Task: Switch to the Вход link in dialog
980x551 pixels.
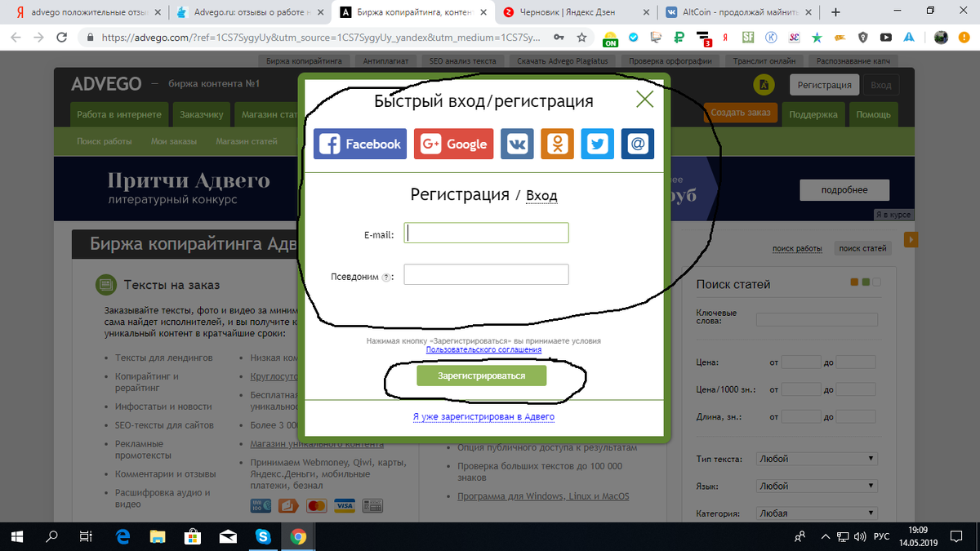Action: coord(541,196)
